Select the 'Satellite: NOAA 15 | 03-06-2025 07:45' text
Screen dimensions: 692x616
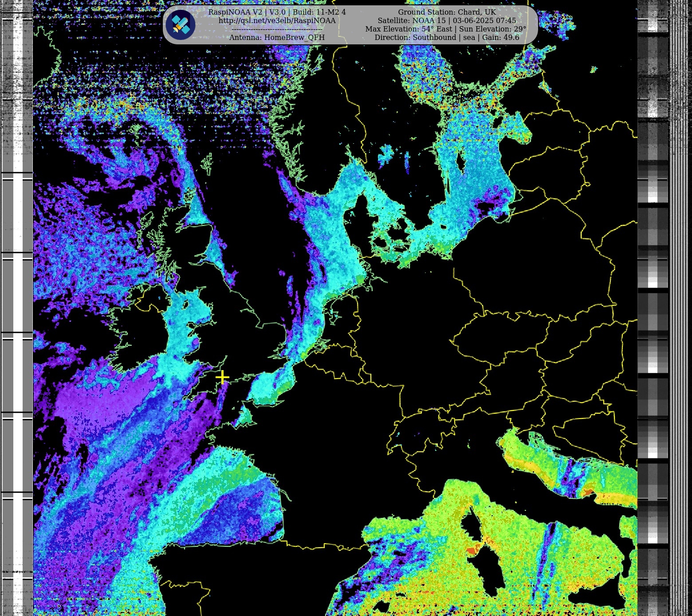(x=447, y=20)
